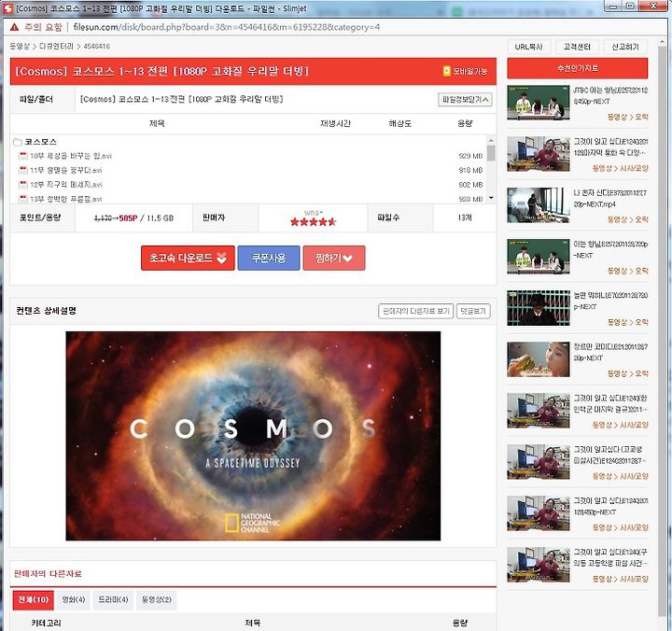Click the 동영상 breadcrumb link
This screenshot has width=672, height=631.
(x=20, y=47)
